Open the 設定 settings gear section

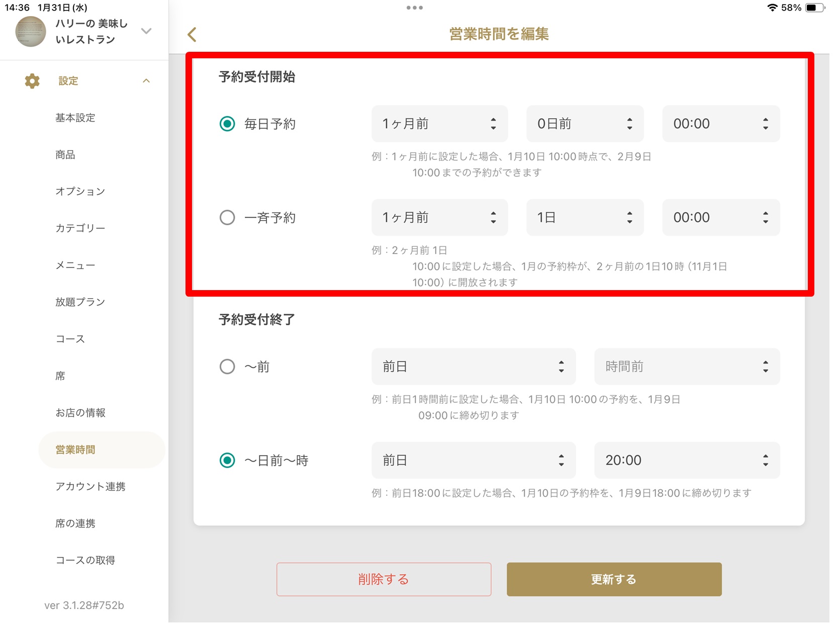pyautogui.click(x=68, y=80)
